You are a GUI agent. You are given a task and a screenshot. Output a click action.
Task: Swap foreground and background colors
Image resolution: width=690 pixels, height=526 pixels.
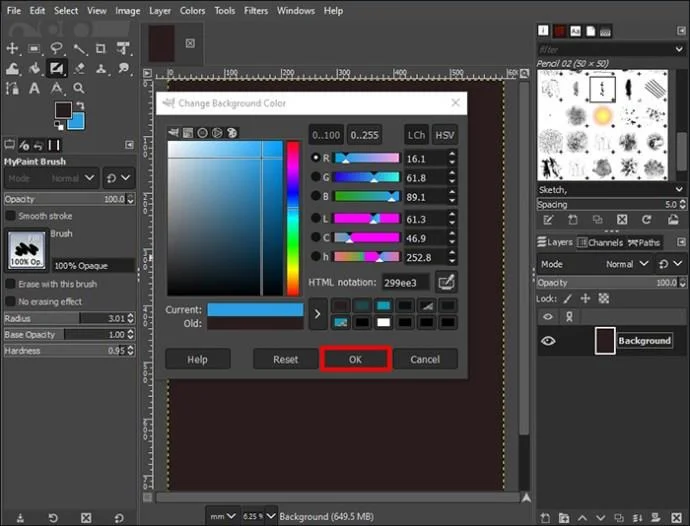[80, 106]
